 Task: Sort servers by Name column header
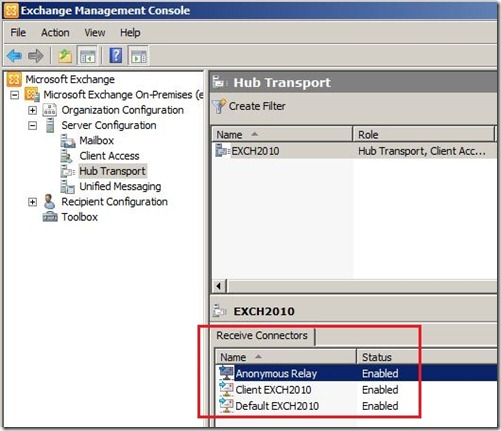coord(282,135)
